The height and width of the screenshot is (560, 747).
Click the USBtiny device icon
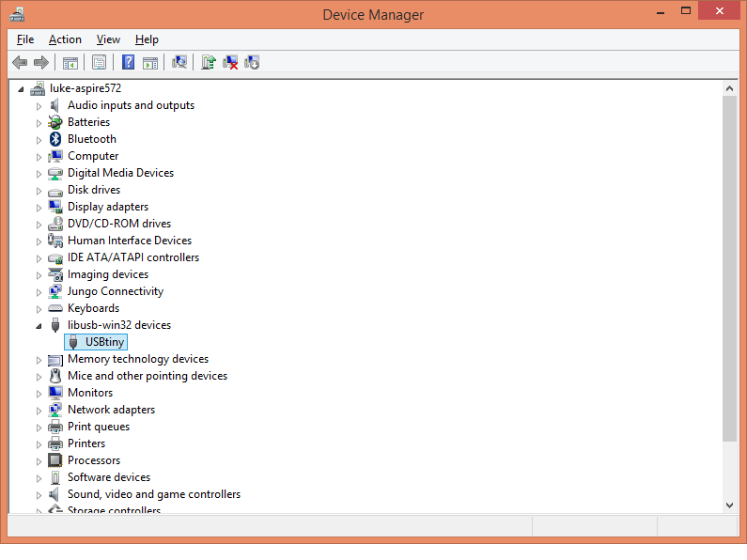pyautogui.click(x=73, y=342)
